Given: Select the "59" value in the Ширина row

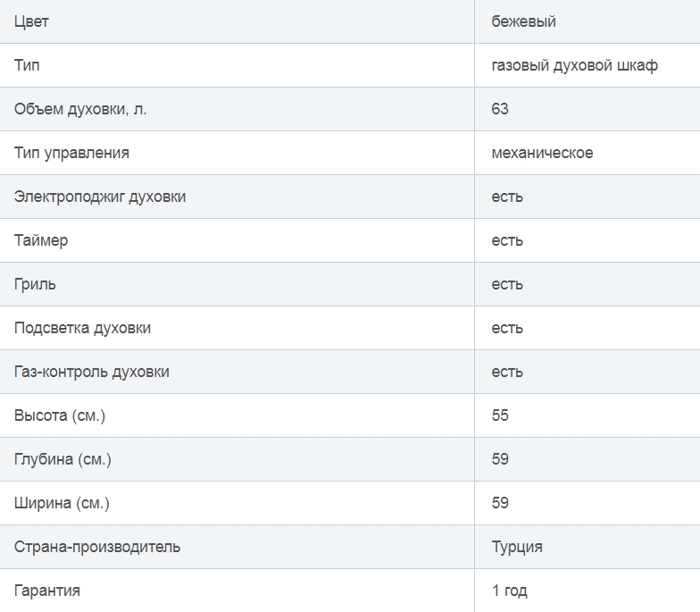Looking at the screenshot, I should [500, 503].
